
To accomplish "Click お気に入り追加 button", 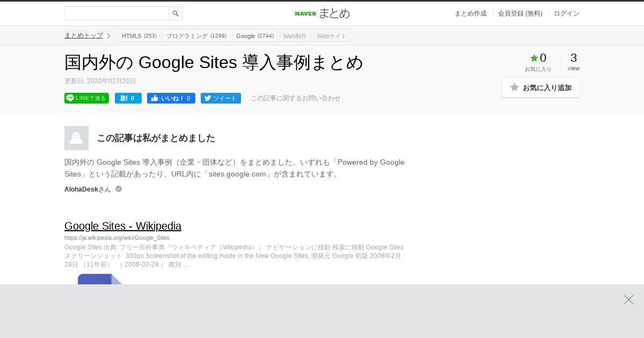I will pyautogui.click(x=540, y=87).
